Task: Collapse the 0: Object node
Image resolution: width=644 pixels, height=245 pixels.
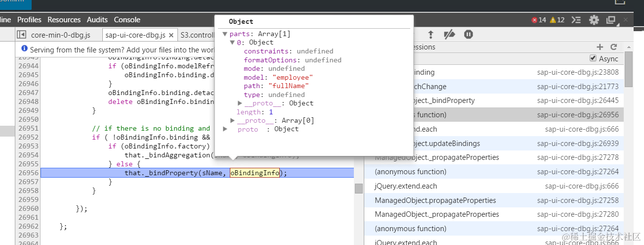Action: [232, 43]
